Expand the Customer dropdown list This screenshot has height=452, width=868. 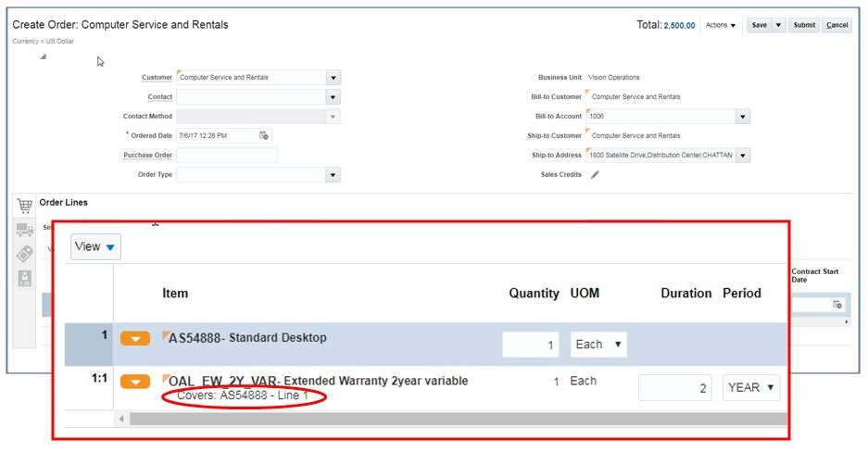click(x=333, y=78)
